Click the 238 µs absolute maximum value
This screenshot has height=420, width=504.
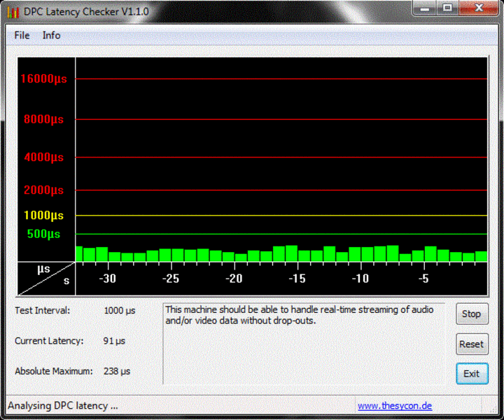pyautogui.click(x=117, y=372)
